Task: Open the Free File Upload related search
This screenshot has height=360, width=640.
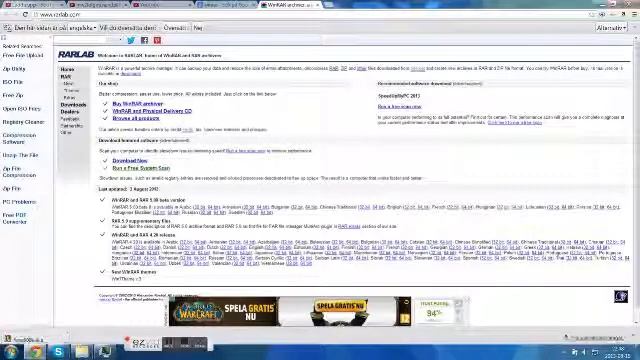Action: point(23,55)
